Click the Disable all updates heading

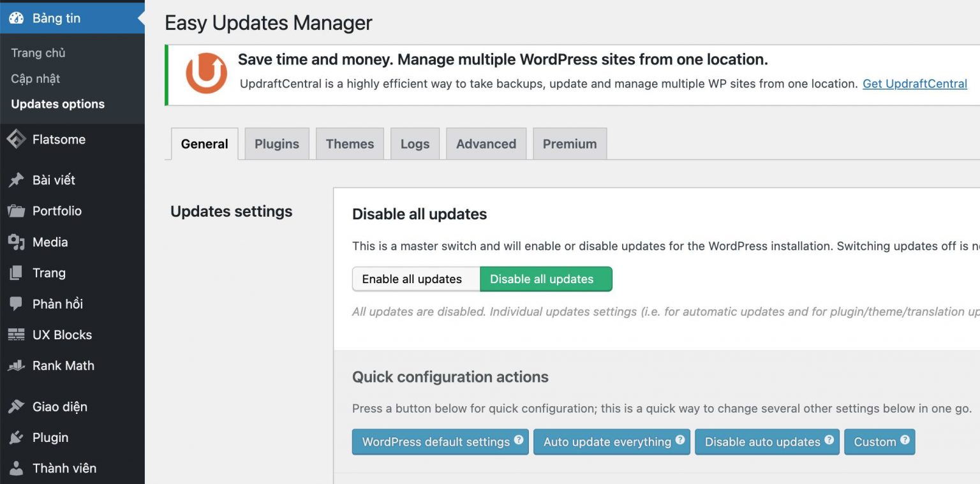point(420,214)
